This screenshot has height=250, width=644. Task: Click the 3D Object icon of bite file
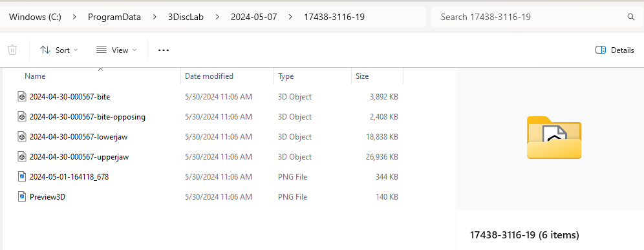(22, 97)
